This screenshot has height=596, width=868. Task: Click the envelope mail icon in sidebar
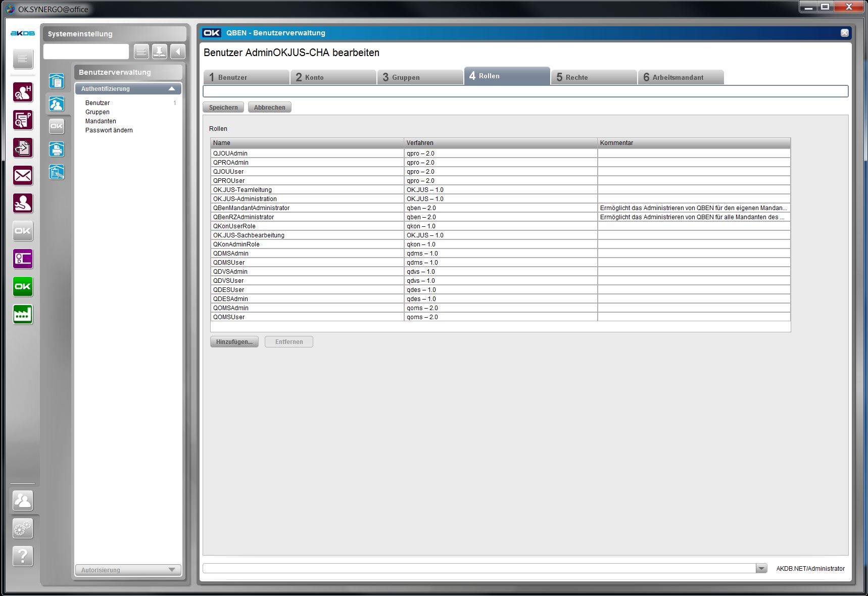click(23, 176)
